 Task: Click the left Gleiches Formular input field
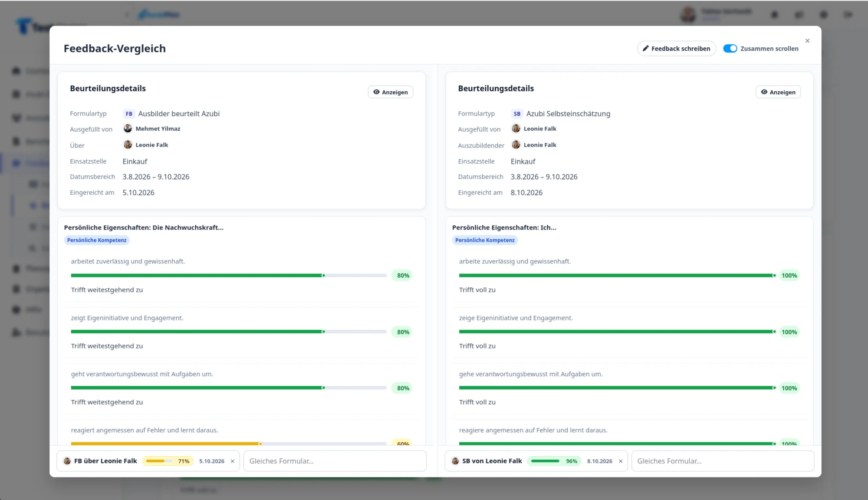click(335, 461)
